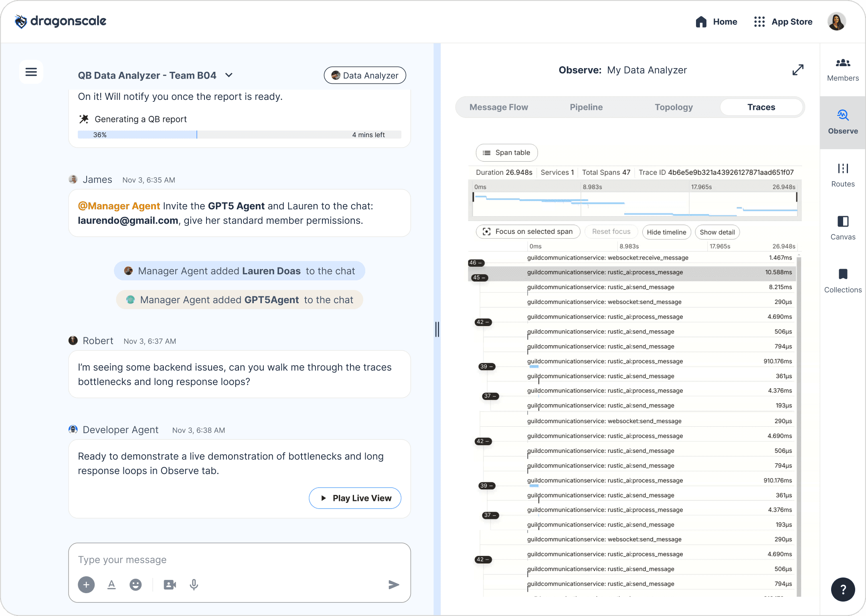Open Collections in right sidebar
The image size is (866, 616).
click(x=843, y=281)
